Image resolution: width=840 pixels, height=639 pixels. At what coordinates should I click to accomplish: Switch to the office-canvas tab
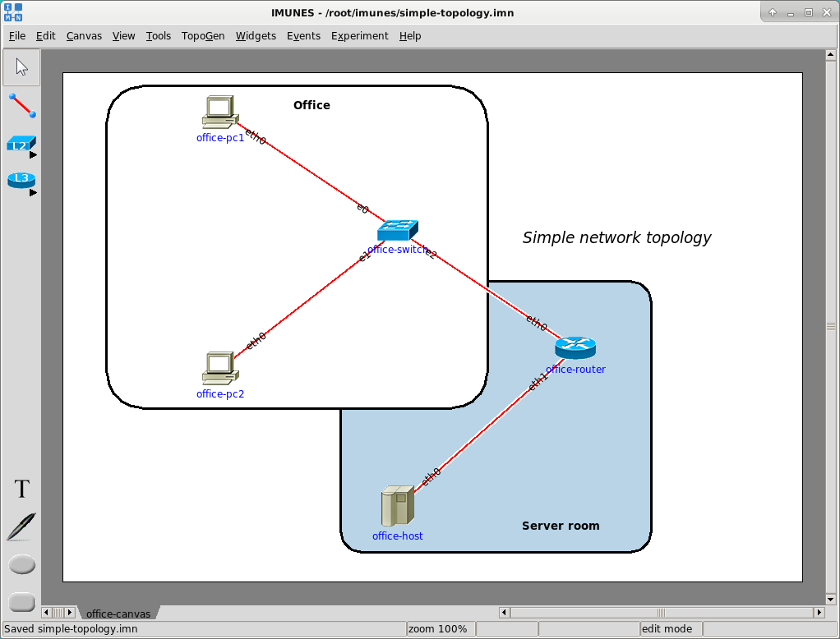click(118, 614)
